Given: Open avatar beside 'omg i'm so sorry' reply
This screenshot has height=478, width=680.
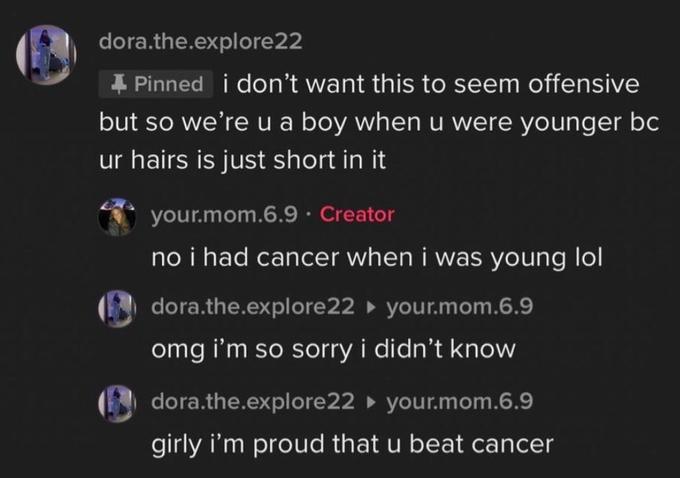Looking at the screenshot, I should point(117,309).
